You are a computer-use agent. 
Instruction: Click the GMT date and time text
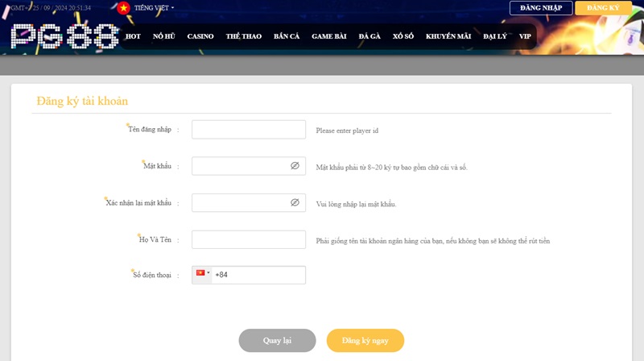click(51, 8)
